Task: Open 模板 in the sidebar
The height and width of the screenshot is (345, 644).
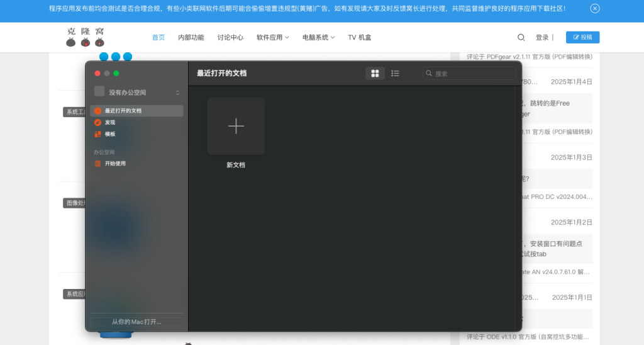Action: [x=136, y=134]
